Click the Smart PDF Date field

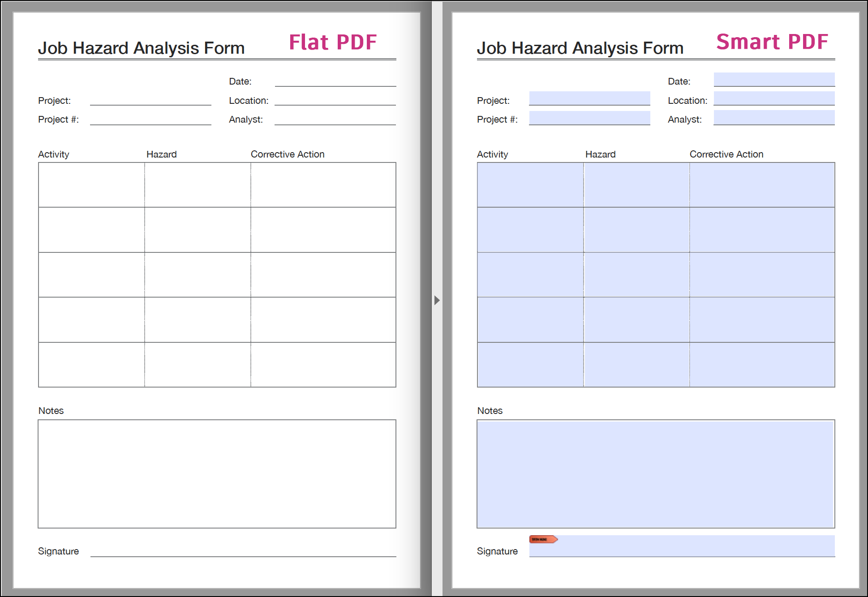click(774, 79)
